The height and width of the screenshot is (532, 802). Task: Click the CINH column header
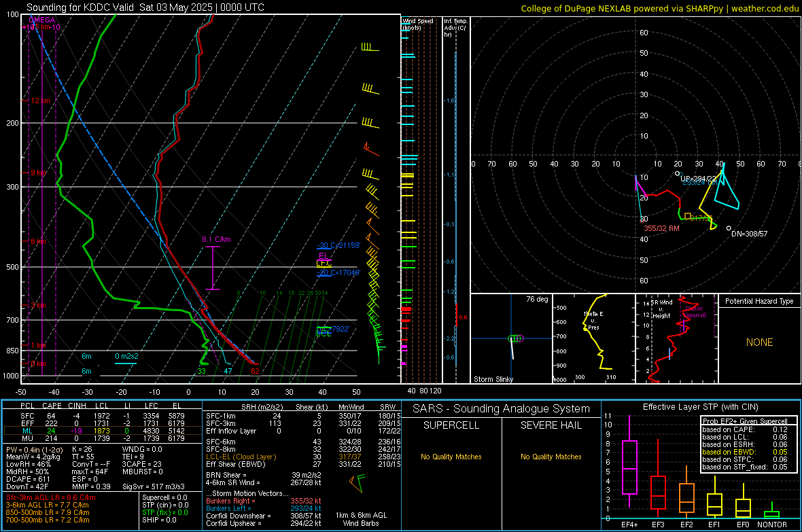pyautogui.click(x=77, y=406)
